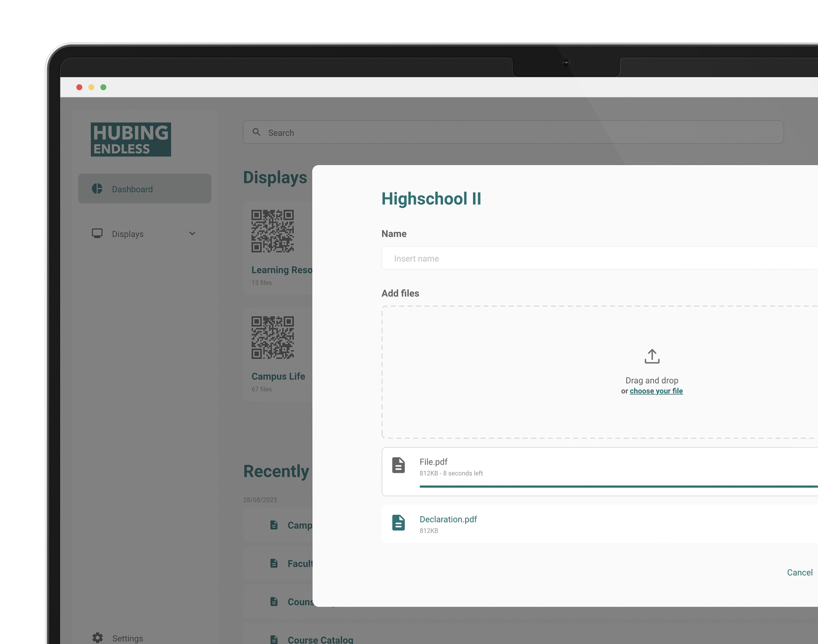Open the Campus Life QR code thumbnail
This screenshot has width=818, height=644.
(x=273, y=337)
